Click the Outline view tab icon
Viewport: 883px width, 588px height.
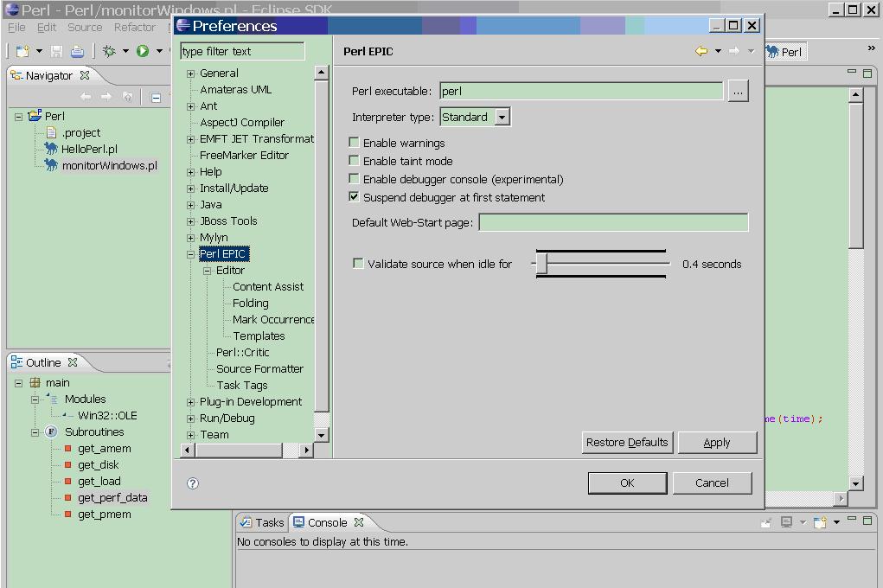(x=17, y=362)
